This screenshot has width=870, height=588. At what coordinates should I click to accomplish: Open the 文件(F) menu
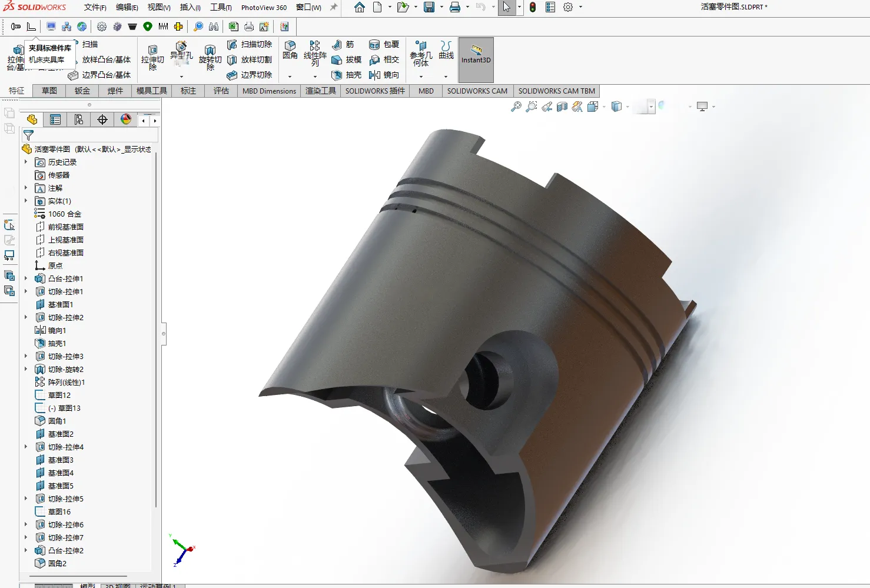click(95, 8)
